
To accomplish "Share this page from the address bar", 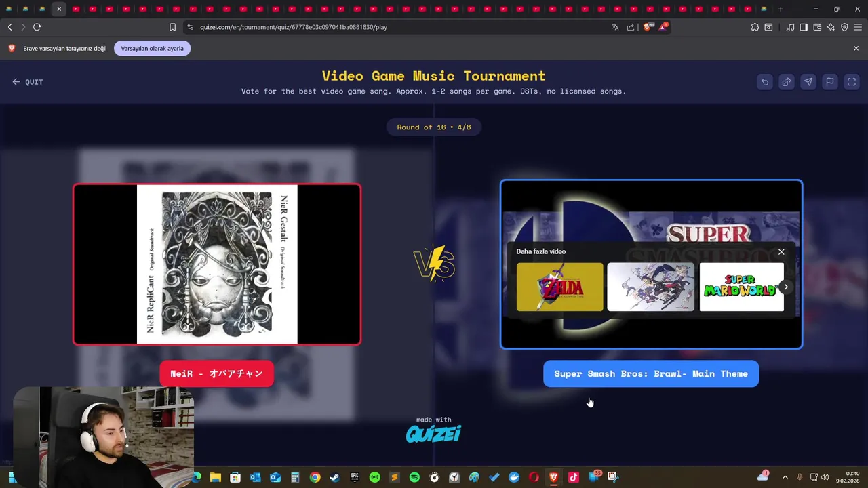I will [631, 27].
